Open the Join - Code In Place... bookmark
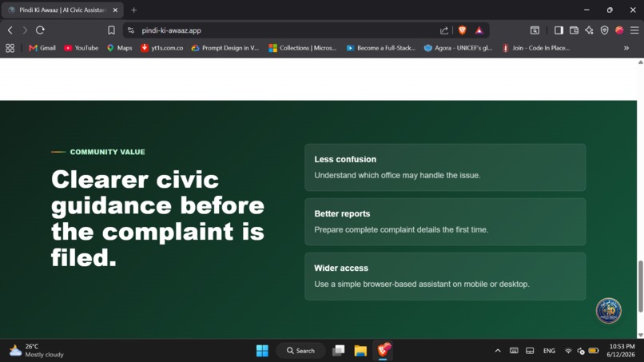 pyautogui.click(x=536, y=48)
